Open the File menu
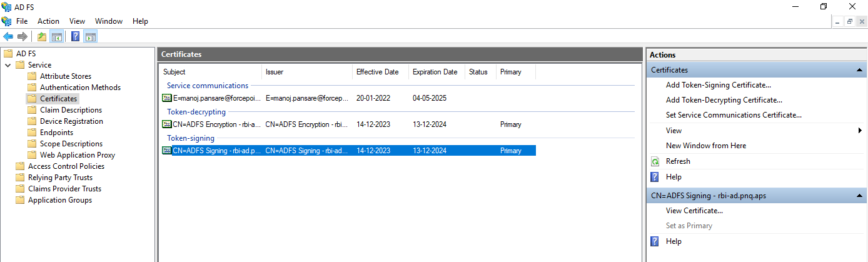The image size is (868, 262). [x=22, y=21]
